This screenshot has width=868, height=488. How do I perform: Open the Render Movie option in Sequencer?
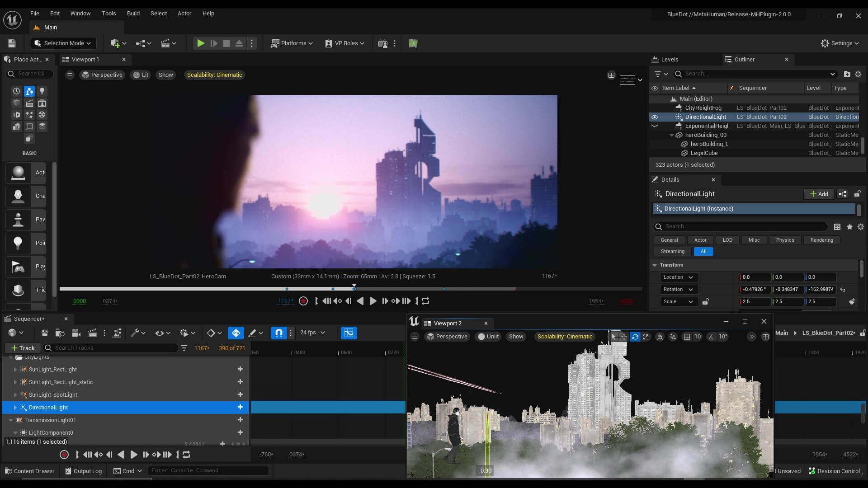pyautogui.click(x=92, y=333)
